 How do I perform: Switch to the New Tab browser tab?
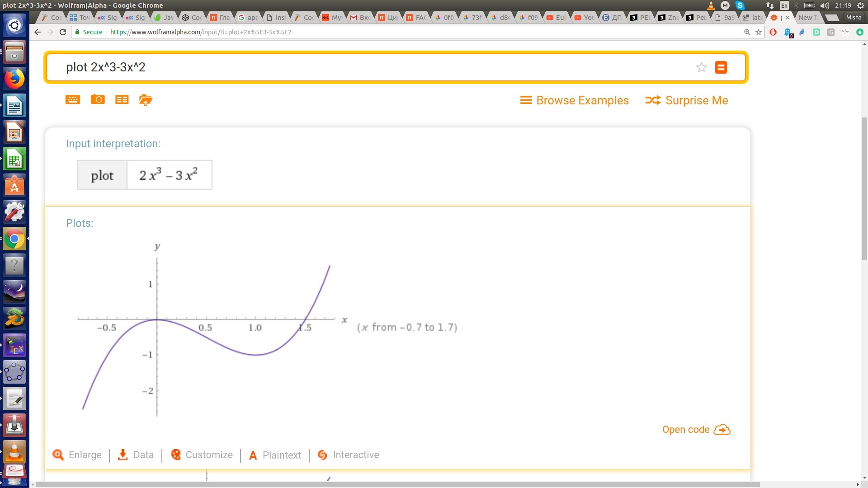point(807,18)
